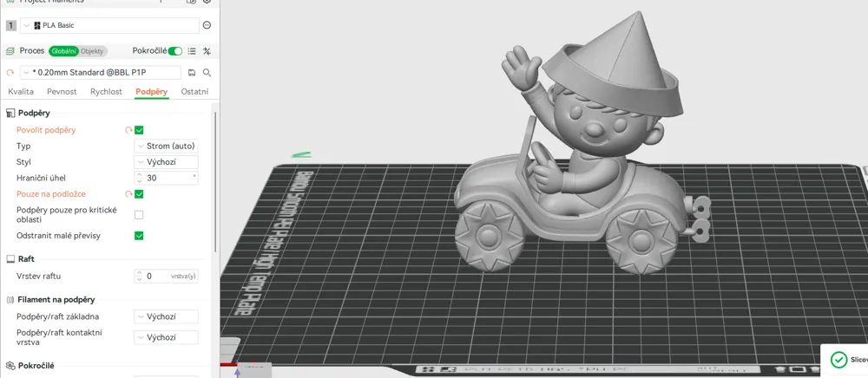Reset the Povolit podpěry value with its arrow
The width and height of the screenshot is (868, 378).
(x=128, y=130)
